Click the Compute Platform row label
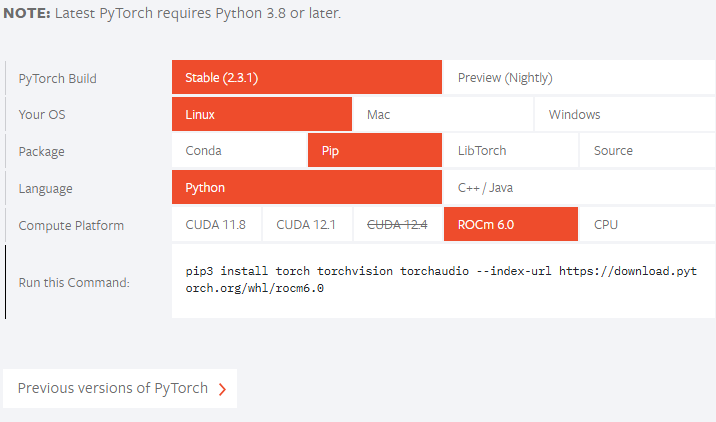Viewport: 716px width, 422px height. pyautogui.click(x=71, y=225)
